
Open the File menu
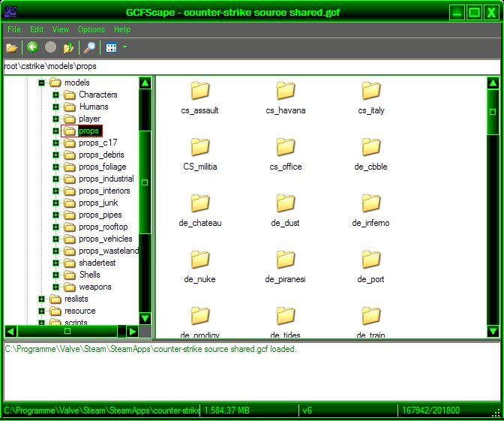[14, 29]
